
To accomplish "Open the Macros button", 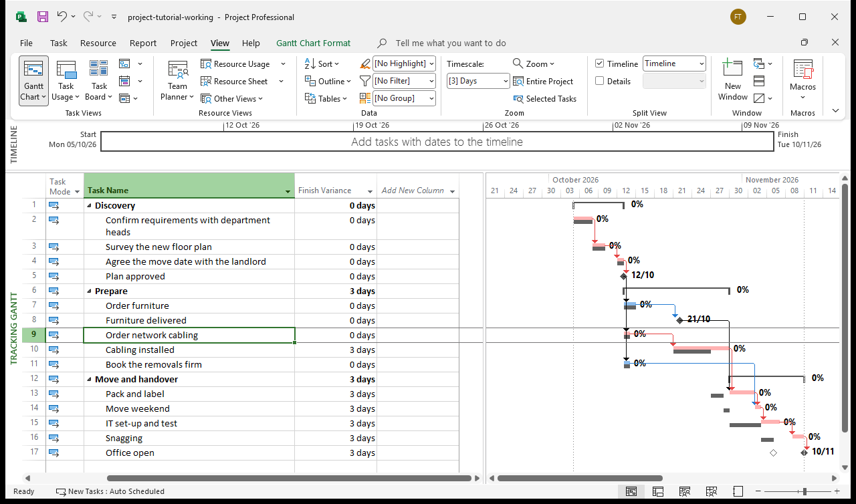I will [x=802, y=80].
